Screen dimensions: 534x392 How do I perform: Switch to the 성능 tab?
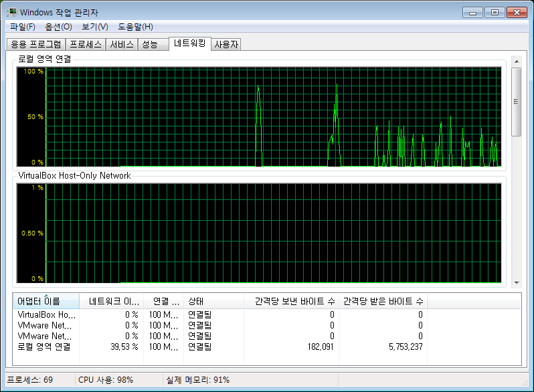click(153, 44)
